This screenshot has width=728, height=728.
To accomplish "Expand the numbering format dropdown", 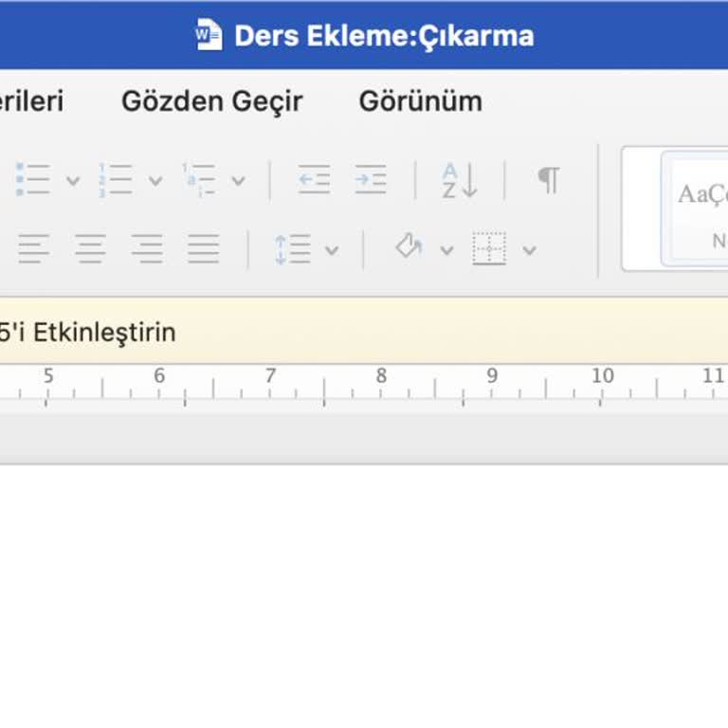I will 155,181.
